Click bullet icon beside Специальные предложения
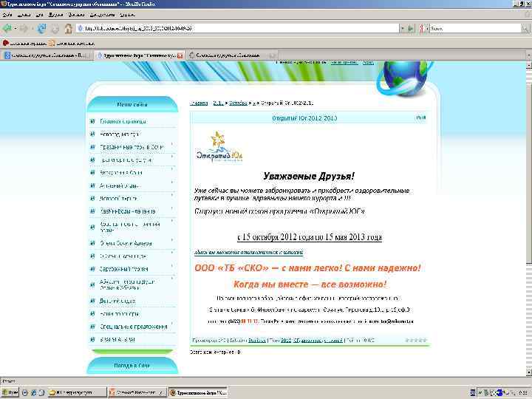The image size is (532, 399). point(92,327)
